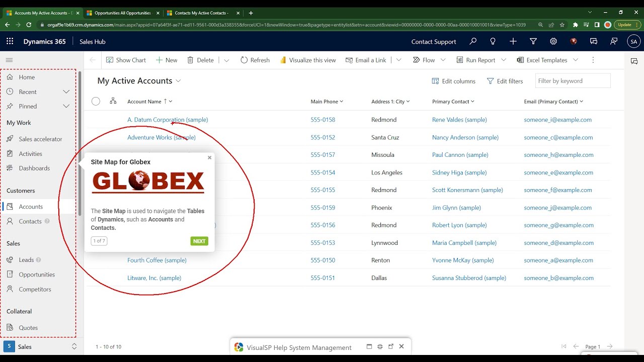Open the SA user account avatar
The image size is (644, 362).
634,42
